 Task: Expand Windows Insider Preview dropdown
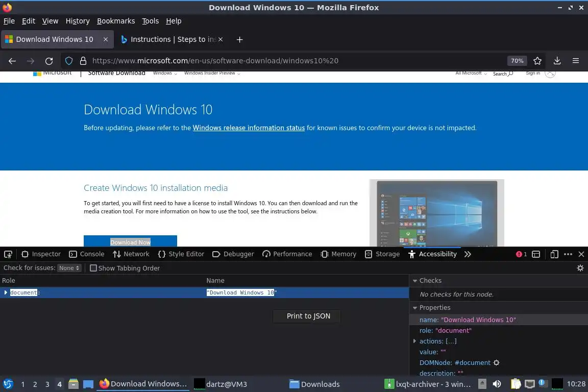(212, 73)
